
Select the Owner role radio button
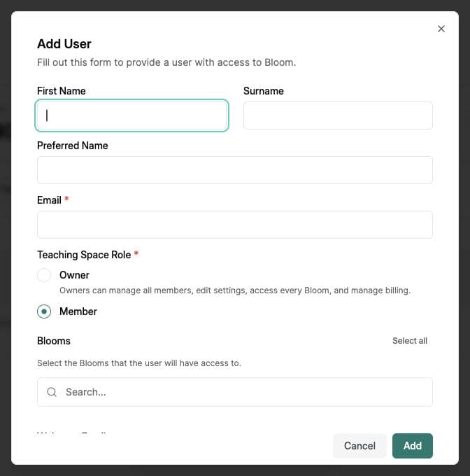[x=44, y=275]
